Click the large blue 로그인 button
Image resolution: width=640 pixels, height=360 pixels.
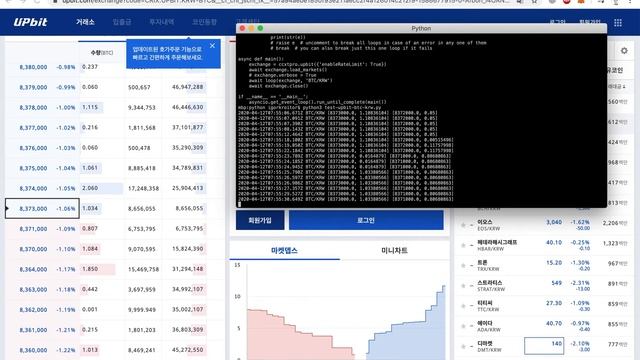click(366, 220)
